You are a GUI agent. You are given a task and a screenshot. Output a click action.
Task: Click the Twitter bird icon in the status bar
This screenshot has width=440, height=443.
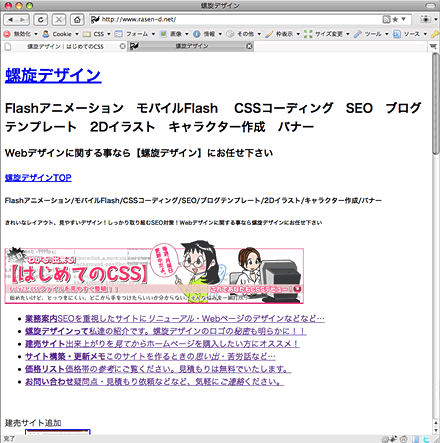coord(426,439)
